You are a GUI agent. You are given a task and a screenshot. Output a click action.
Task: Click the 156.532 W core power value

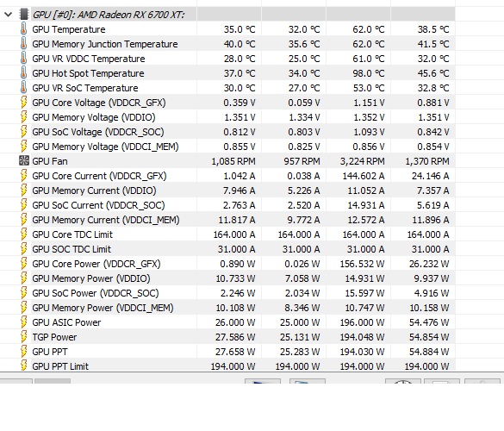(363, 264)
